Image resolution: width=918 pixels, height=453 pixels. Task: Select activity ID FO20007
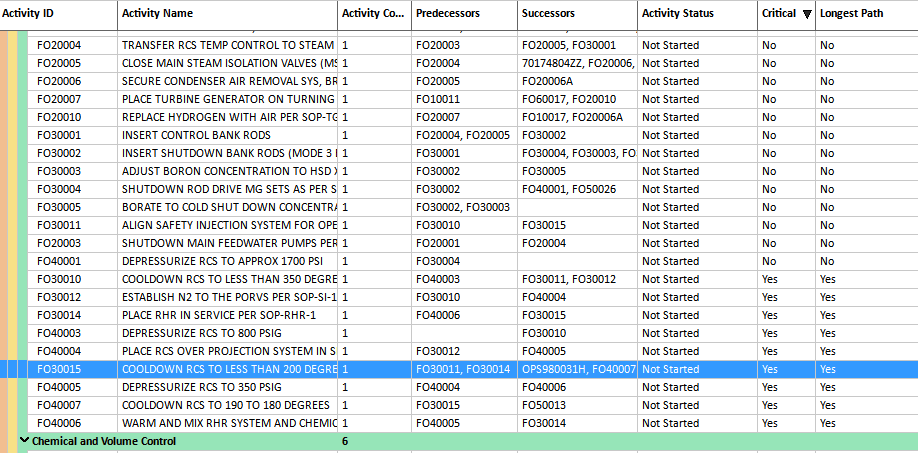tap(59, 99)
